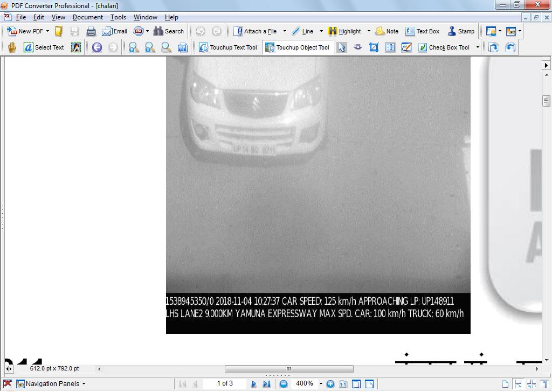
Task: Click the yellow Open file folder icon
Action: [59, 31]
